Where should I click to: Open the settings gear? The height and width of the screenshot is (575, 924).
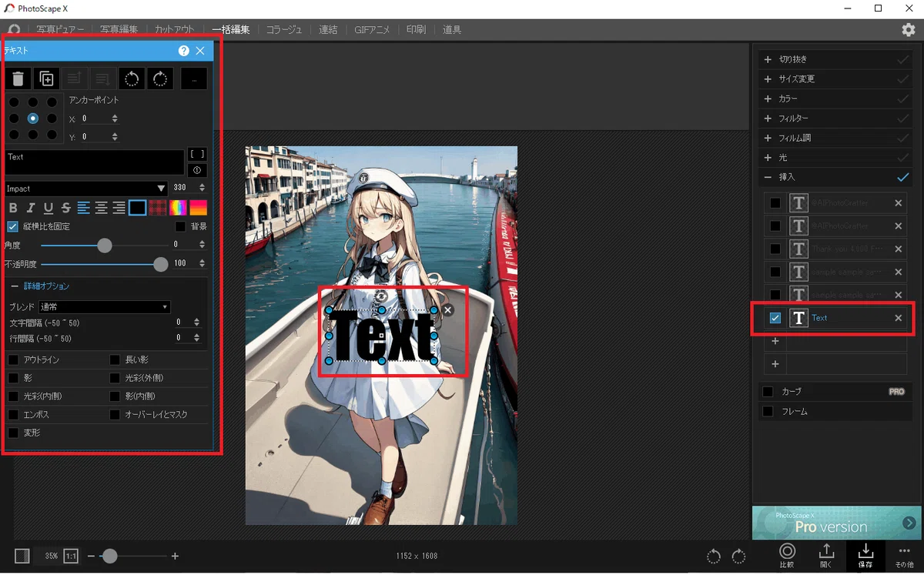[x=909, y=29]
